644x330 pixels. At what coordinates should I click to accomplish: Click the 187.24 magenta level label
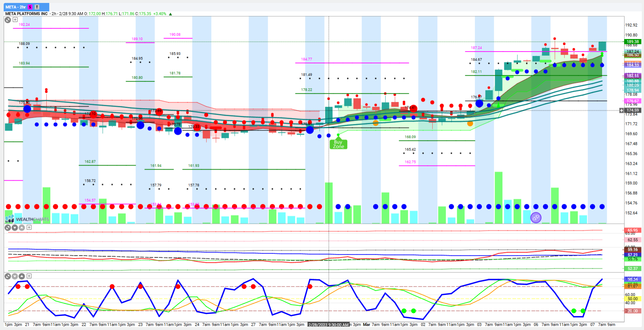[476, 48]
